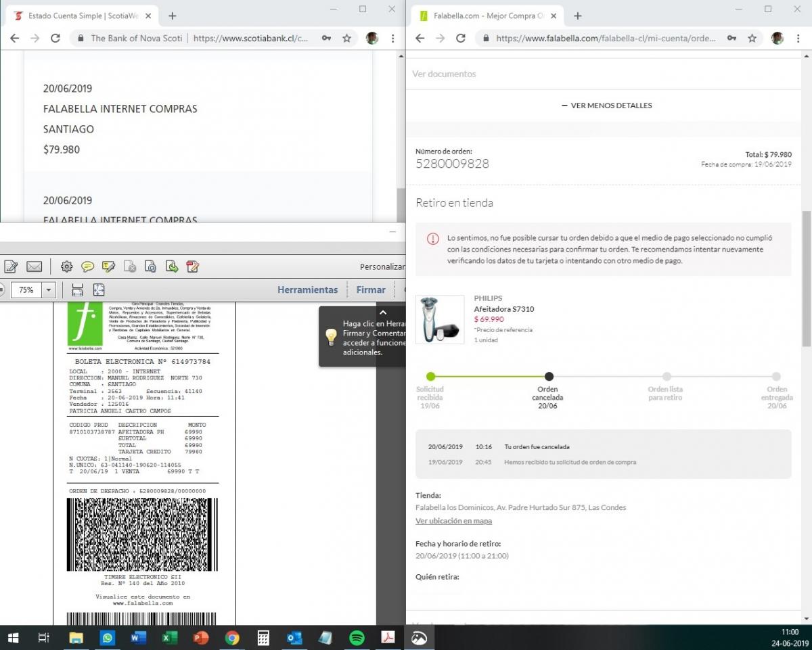Screen dimensions: 812x650
Task: Click the Falabella address bar URL
Action: pos(606,39)
